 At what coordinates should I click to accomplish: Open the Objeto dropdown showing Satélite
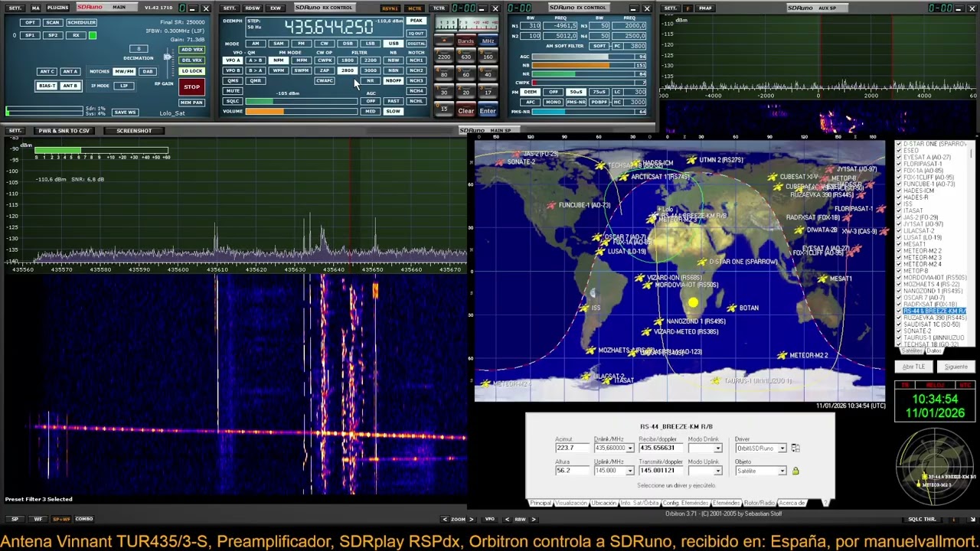(782, 471)
